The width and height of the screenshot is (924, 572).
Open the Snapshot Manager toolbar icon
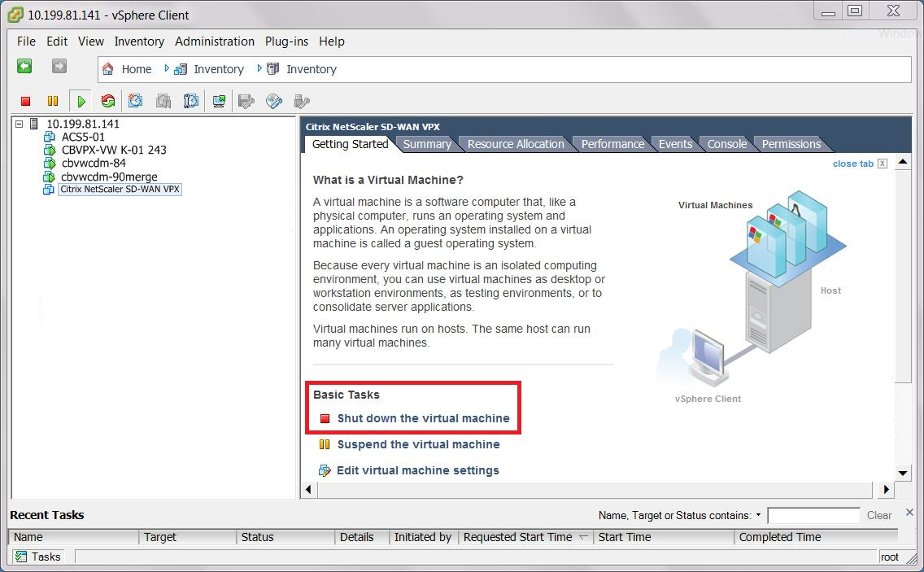coord(191,102)
